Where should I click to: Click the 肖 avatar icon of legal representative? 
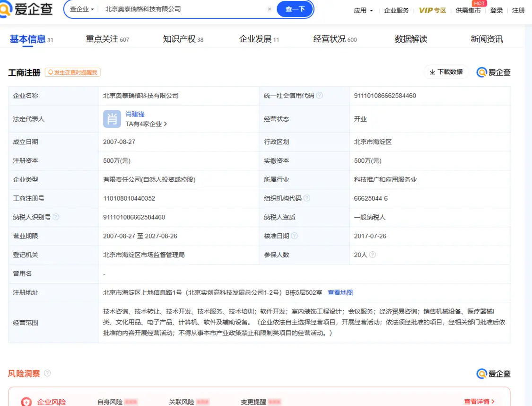pos(112,119)
